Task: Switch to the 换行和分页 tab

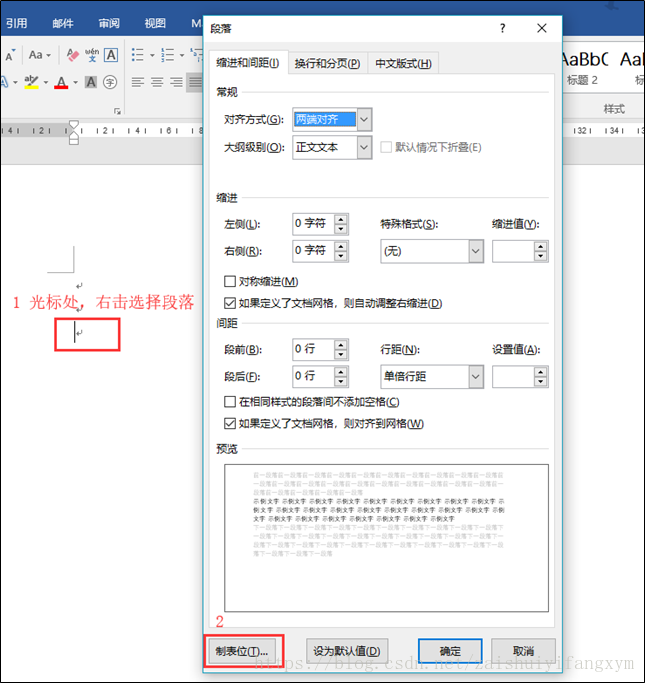Action: pyautogui.click(x=328, y=64)
